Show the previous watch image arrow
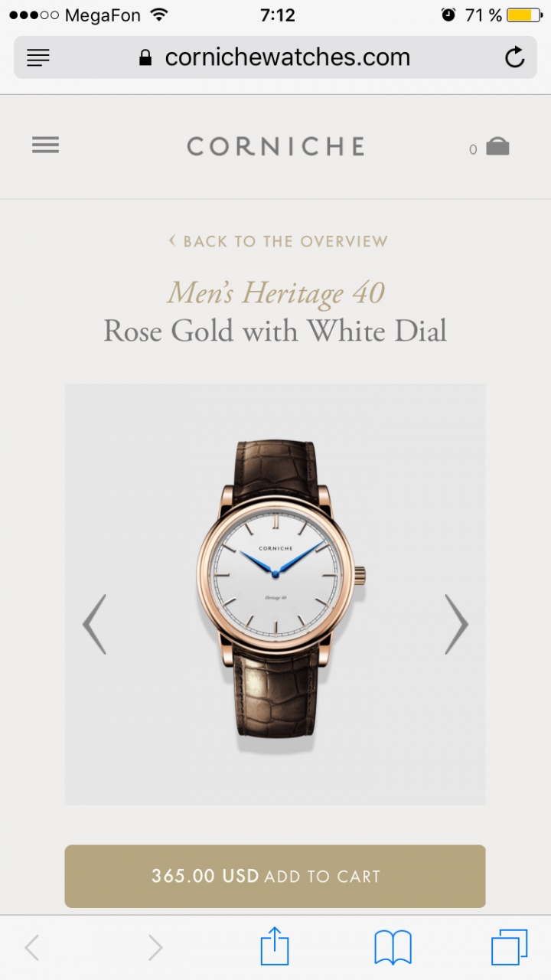Screen dimensions: 551x980 pyautogui.click(x=94, y=624)
